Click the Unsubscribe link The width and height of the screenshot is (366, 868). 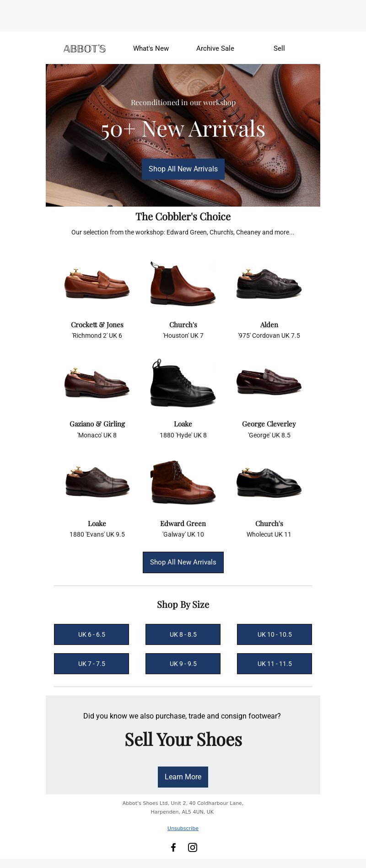click(x=183, y=828)
